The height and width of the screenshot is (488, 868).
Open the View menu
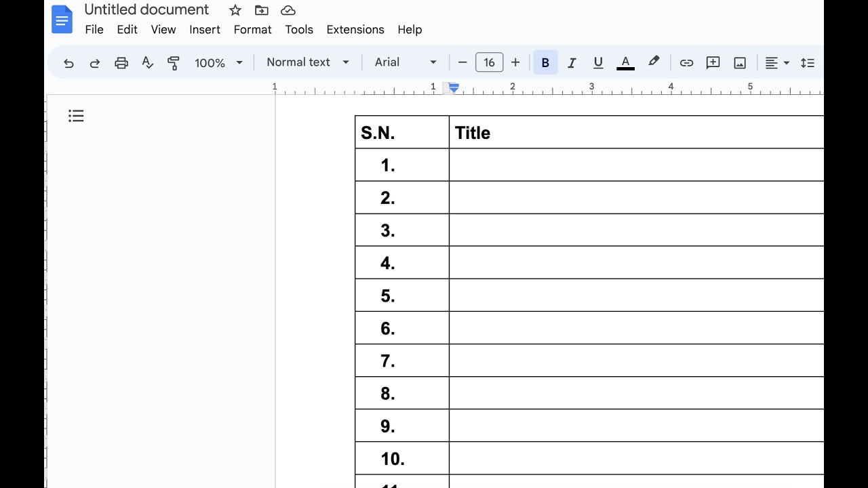pyautogui.click(x=163, y=29)
